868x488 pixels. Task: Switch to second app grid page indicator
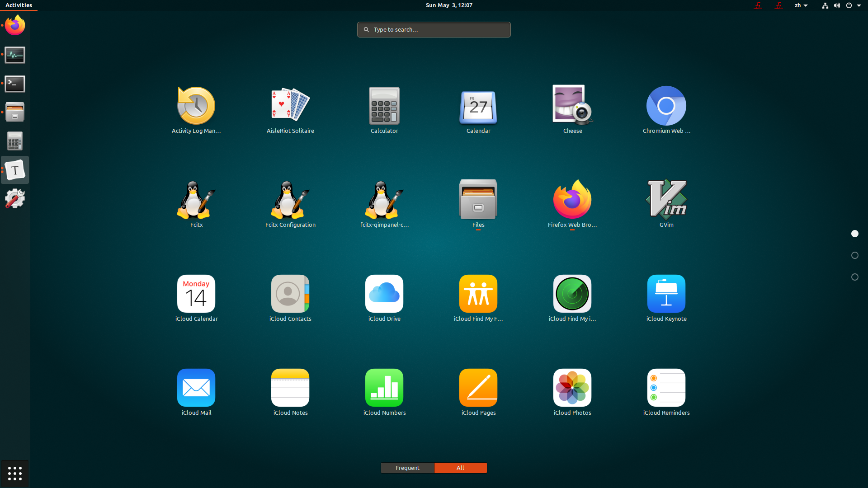[854, 255]
